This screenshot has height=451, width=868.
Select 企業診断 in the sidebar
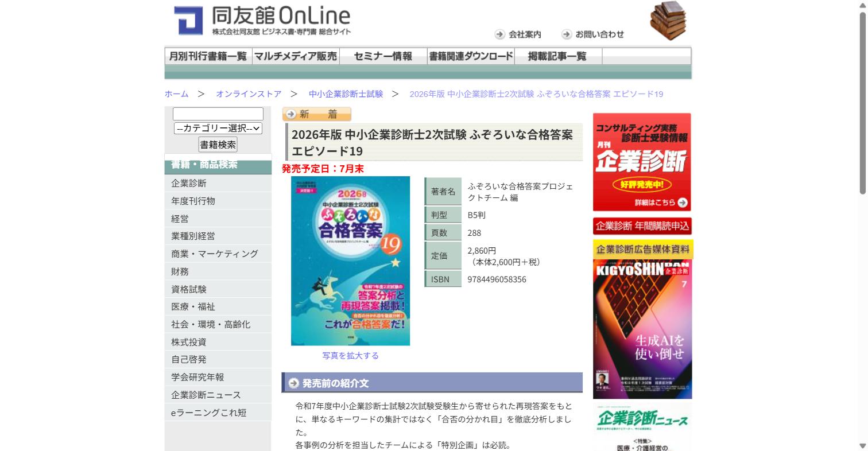pyautogui.click(x=218, y=183)
